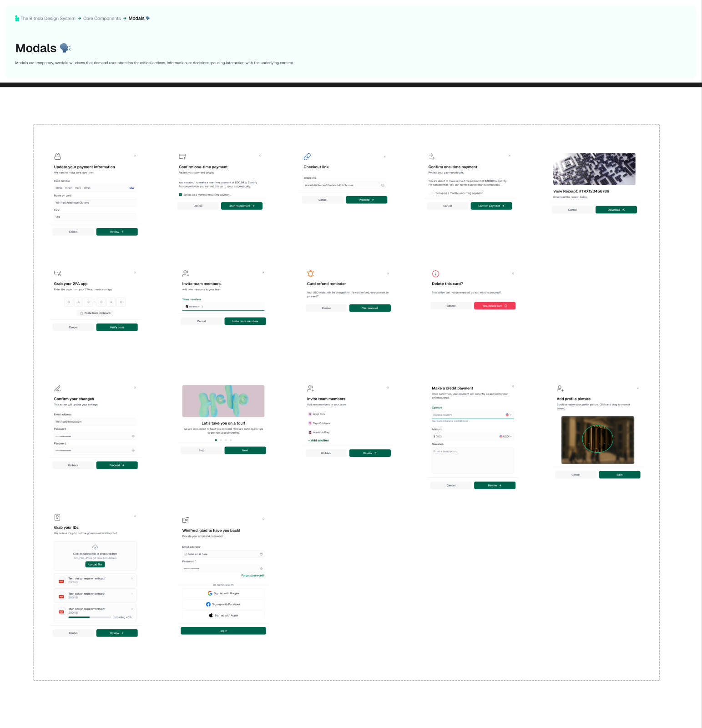
Task: Download the receipt with the Download button
Action: 616,210
